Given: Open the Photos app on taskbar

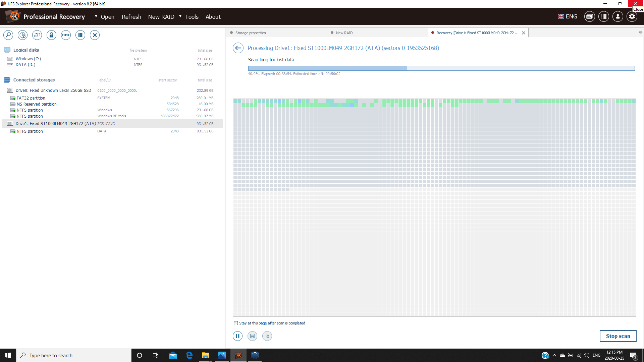Looking at the screenshot, I should [x=222, y=355].
